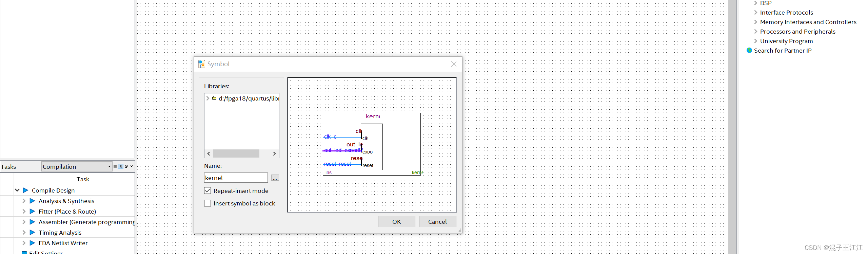Click the browse '...' button beside Name
The width and height of the screenshot is (868, 254).
(275, 178)
